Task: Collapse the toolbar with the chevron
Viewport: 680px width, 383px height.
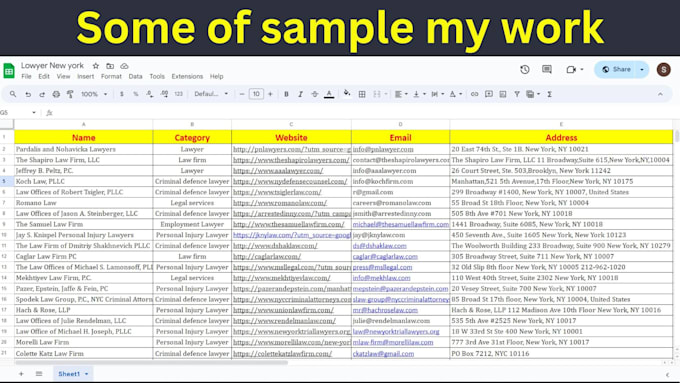Action: (660, 94)
